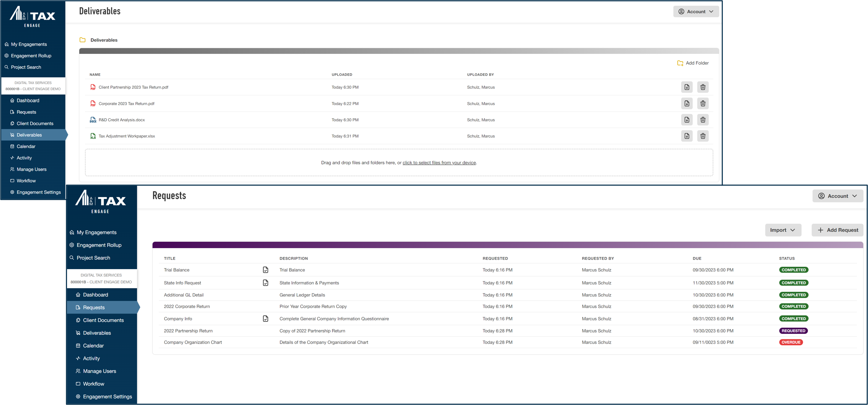Open Tax Adjustment Workpaper.xlsx file name

(x=127, y=136)
